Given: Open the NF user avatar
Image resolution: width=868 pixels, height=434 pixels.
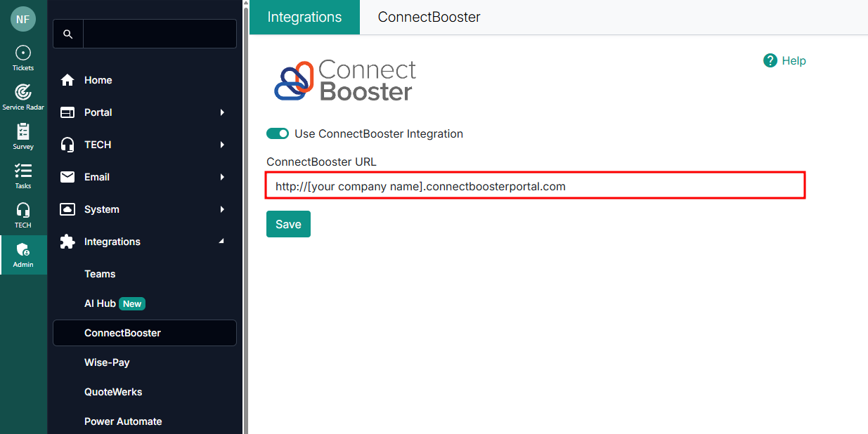Looking at the screenshot, I should click(x=23, y=19).
